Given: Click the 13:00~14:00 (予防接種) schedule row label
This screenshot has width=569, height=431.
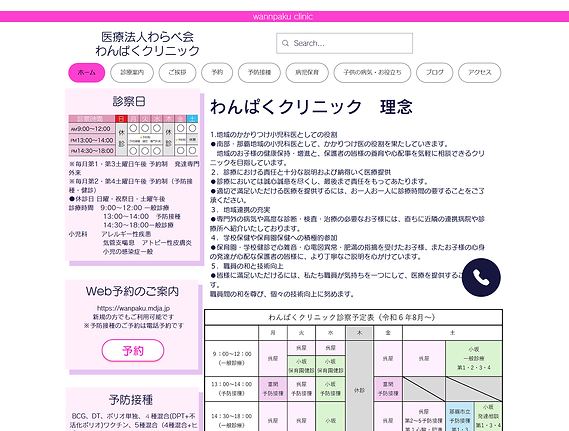Looking at the screenshot, I should click(232, 389).
